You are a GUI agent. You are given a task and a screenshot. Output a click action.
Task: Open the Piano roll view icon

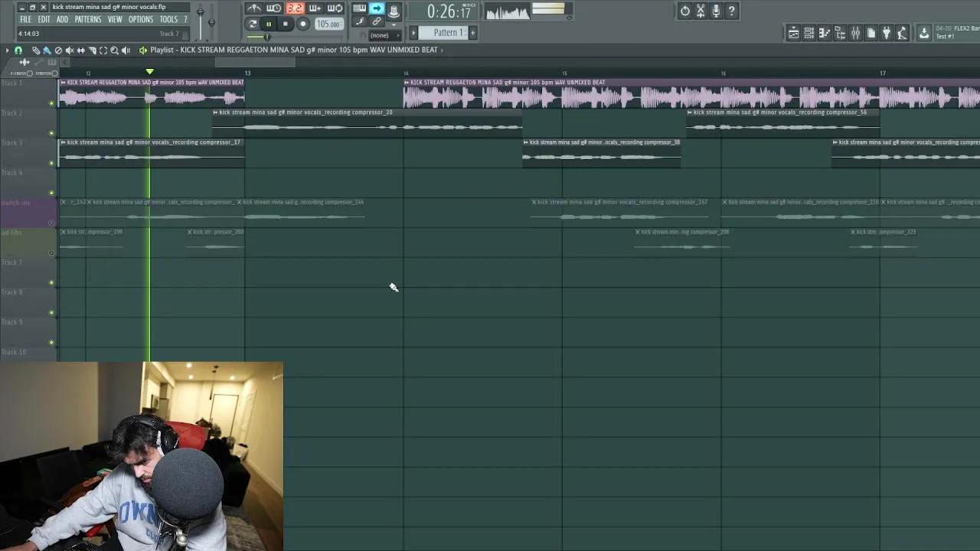click(x=825, y=33)
